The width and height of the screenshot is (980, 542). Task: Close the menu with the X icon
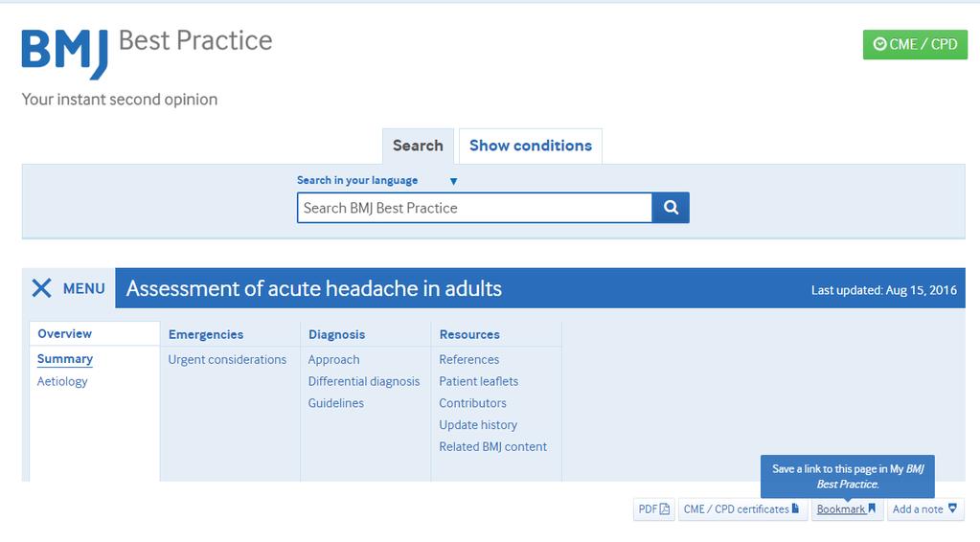[42, 288]
